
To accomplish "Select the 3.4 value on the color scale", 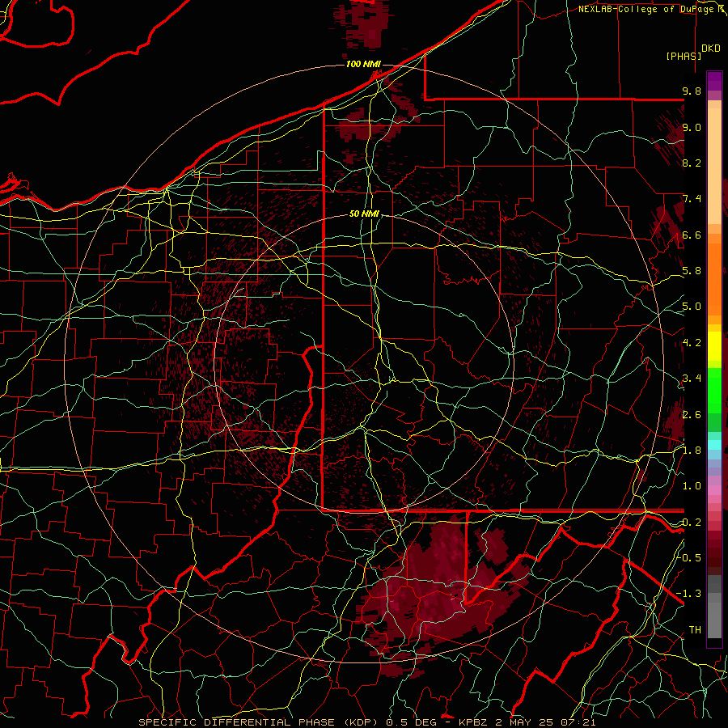I will pyautogui.click(x=692, y=379).
